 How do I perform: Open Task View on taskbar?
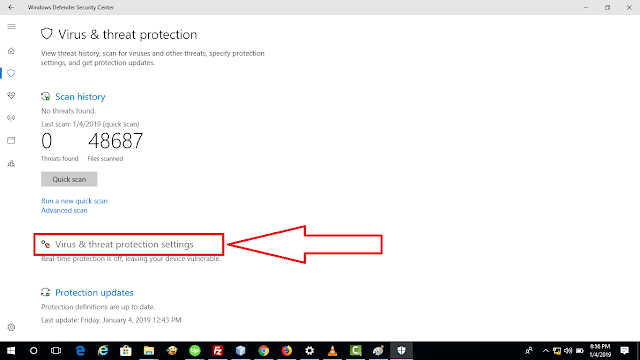click(x=56, y=351)
